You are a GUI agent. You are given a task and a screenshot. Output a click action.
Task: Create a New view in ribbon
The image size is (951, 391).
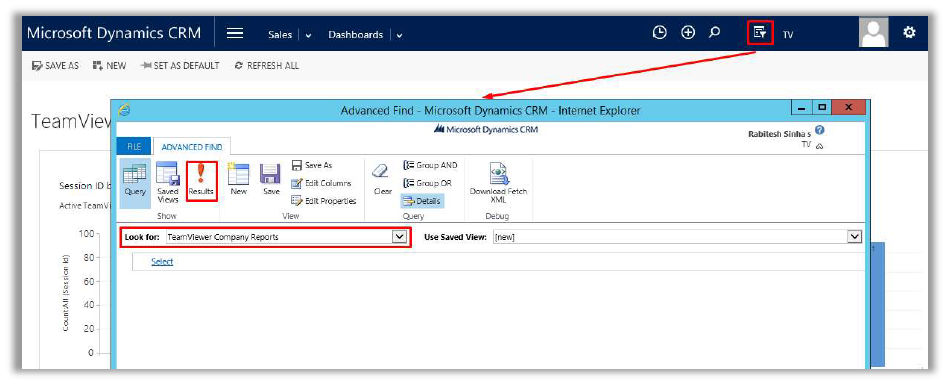tap(238, 180)
